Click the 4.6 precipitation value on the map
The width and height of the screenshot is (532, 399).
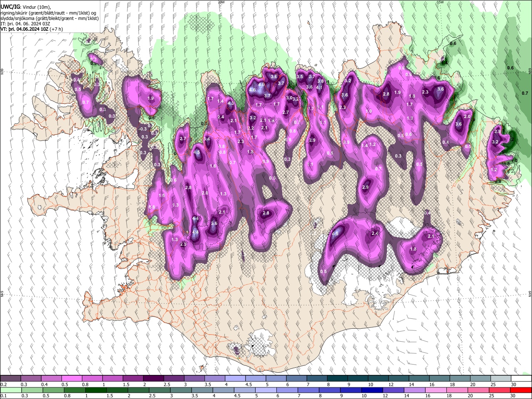tap(252, 90)
